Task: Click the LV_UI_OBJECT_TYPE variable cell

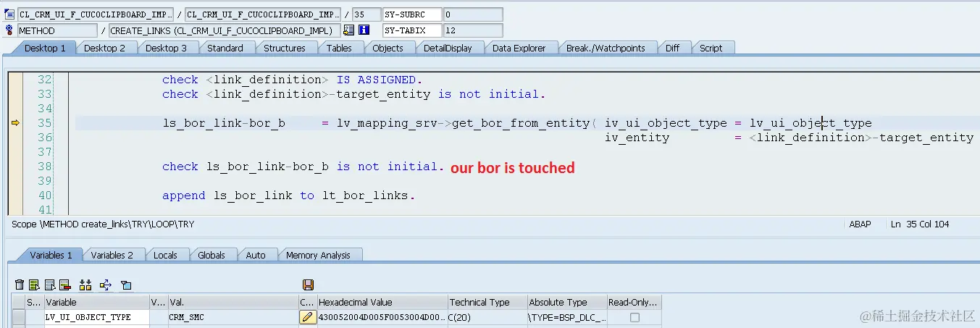Action: [97, 317]
